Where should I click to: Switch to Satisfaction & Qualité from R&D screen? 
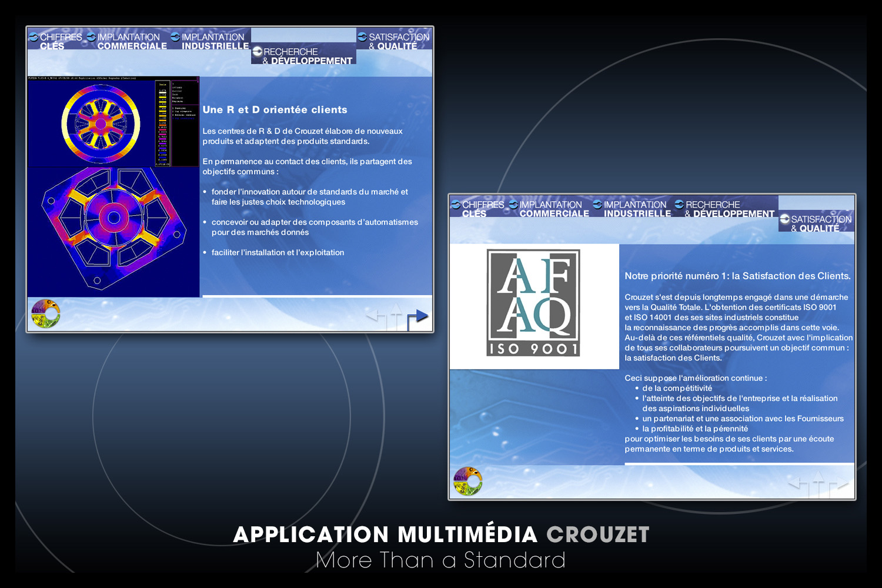tap(394, 41)
